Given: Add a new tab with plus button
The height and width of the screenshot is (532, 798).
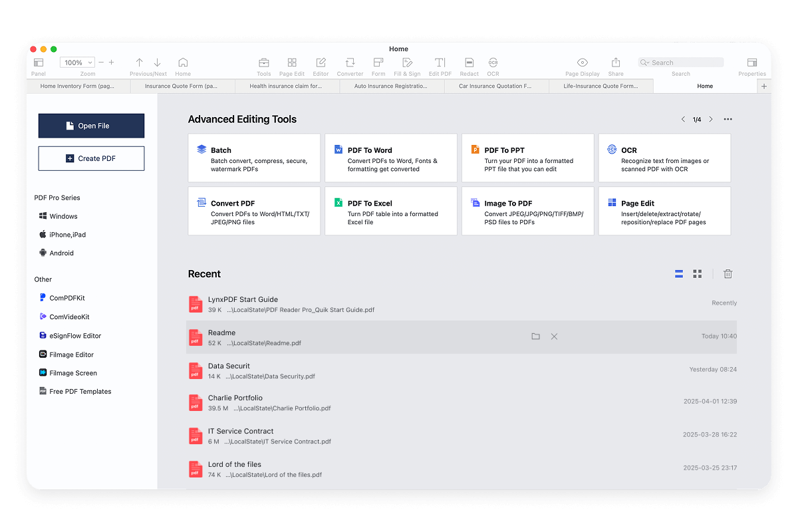Looking at the screenshot, I should (x=764, y=86).
